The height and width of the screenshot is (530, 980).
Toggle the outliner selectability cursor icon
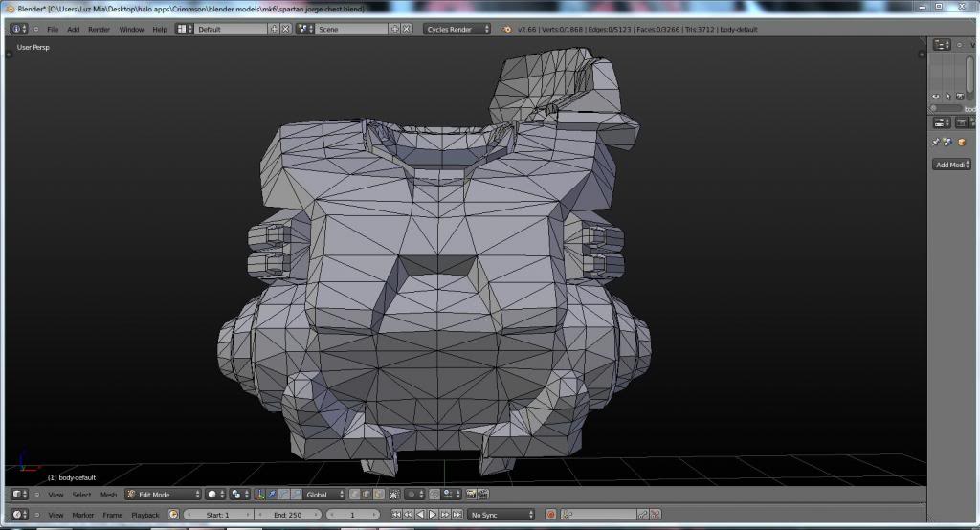tap(948, 97)
